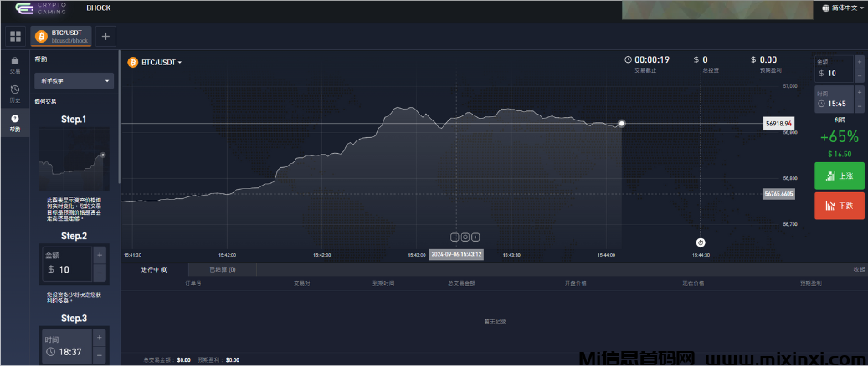Click the red 下跌 buy-down button
Image resolution: width=868 pixels, height=367 pixels.
(839, 206)
